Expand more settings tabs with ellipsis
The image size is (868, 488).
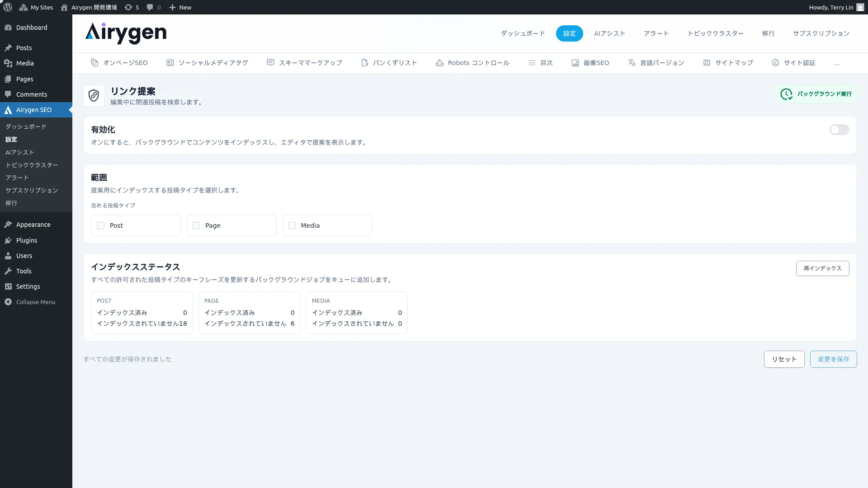pos(837,63)
